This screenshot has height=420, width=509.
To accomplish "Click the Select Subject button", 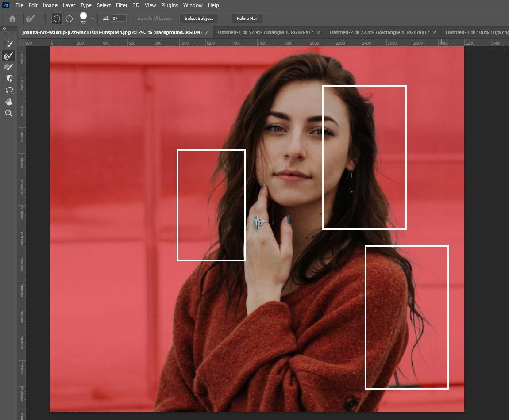I will pos(199,19).
